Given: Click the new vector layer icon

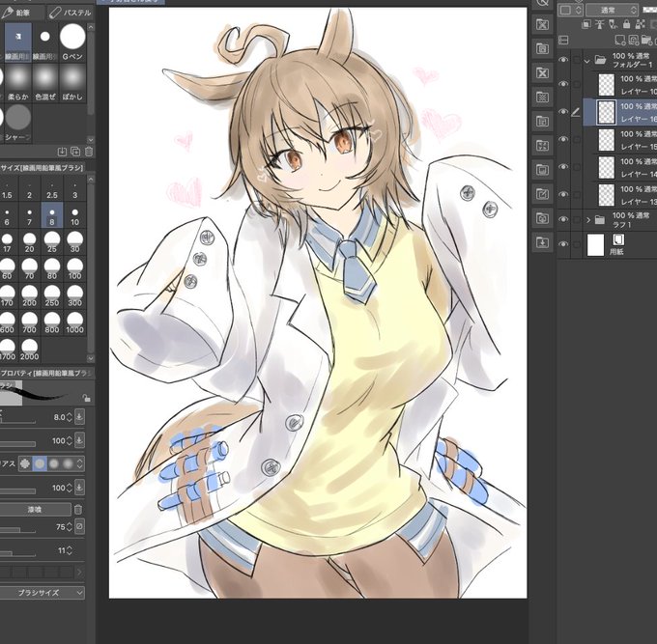Looking at the screenshot, I should (x=633, y=41).
